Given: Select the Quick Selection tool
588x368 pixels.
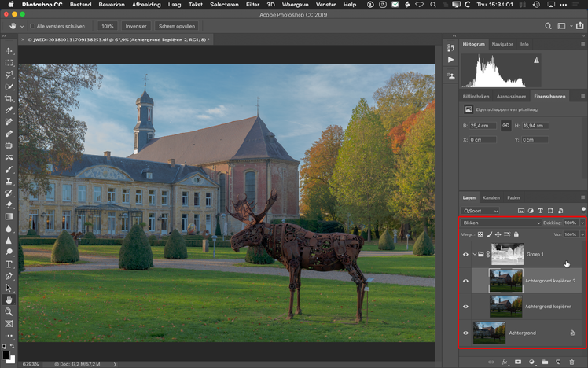Looking at the screenshot, I should (9, 86).
